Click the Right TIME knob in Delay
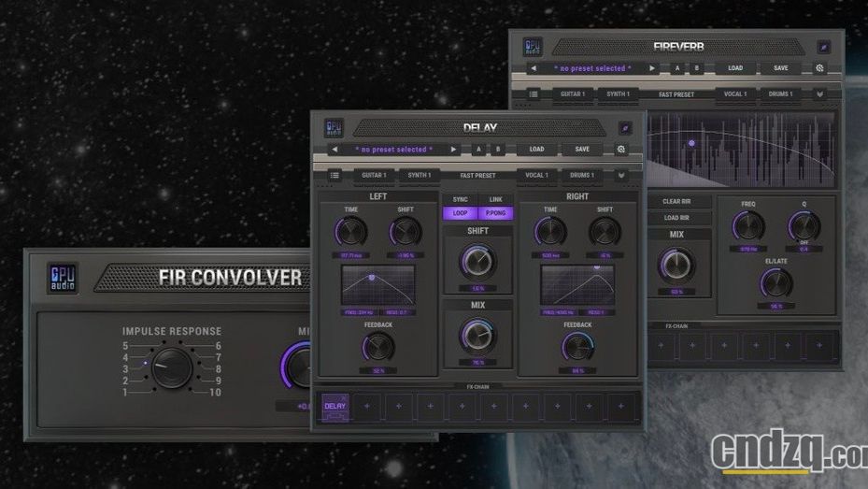The width and height of the screenshot is (868, 489). [x=550, y=232]
